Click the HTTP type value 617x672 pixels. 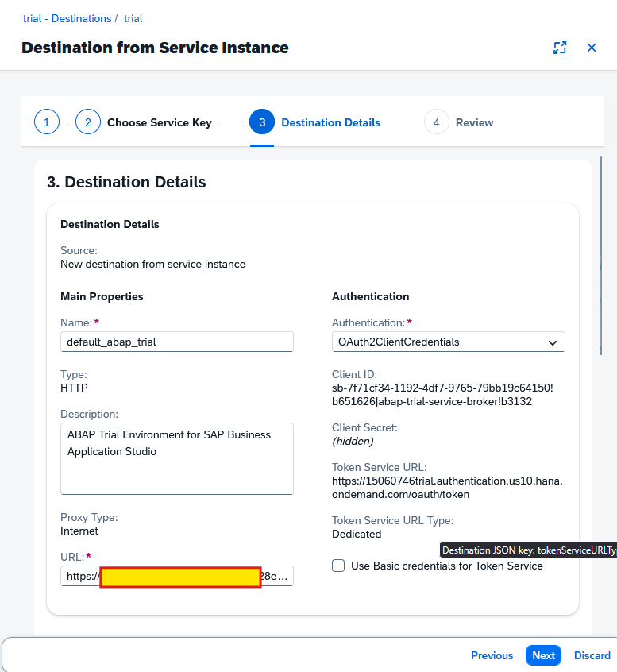tap(74, 388)
